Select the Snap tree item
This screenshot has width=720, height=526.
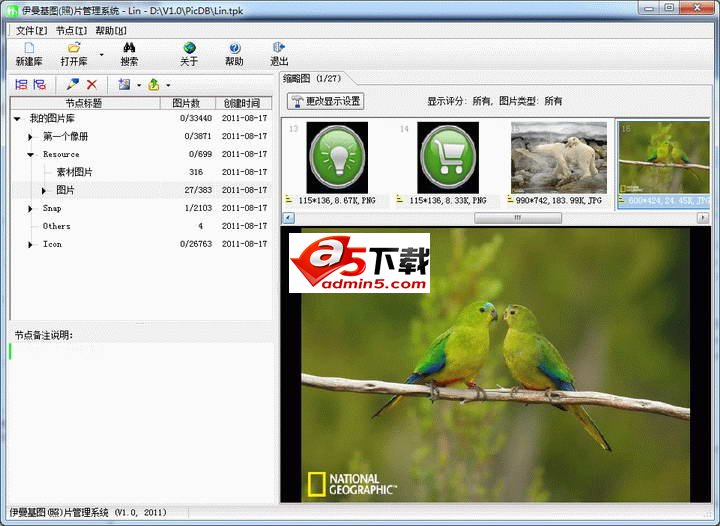click(52, 208)
